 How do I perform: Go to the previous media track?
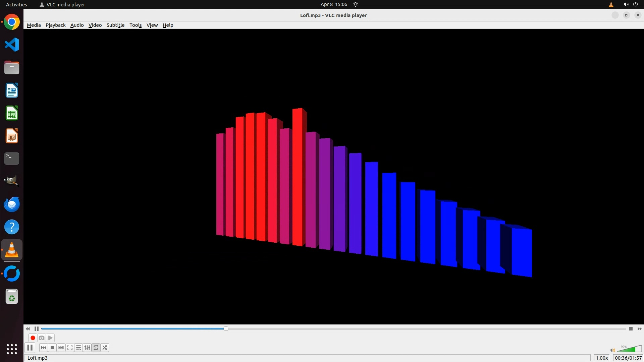[44, 348]
